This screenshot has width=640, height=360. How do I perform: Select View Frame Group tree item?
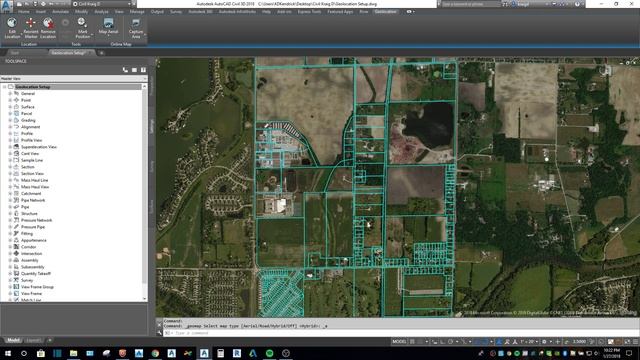pyautogui.click(x=37, y=287)
